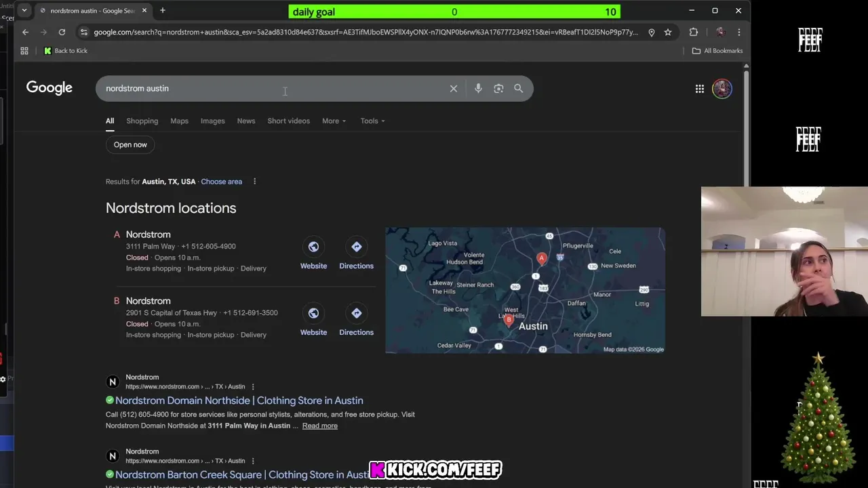Switch to the Shopping tab
This screenshot has height=488, width=868.
(142, 121)
